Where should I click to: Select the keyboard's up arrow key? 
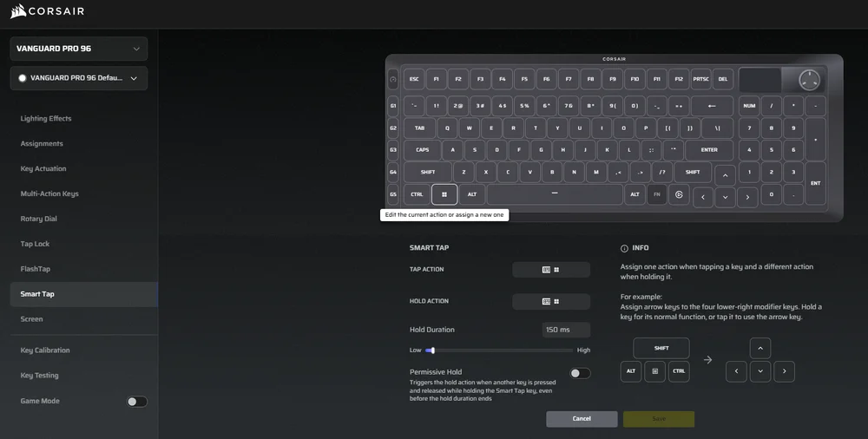point(725,176)
